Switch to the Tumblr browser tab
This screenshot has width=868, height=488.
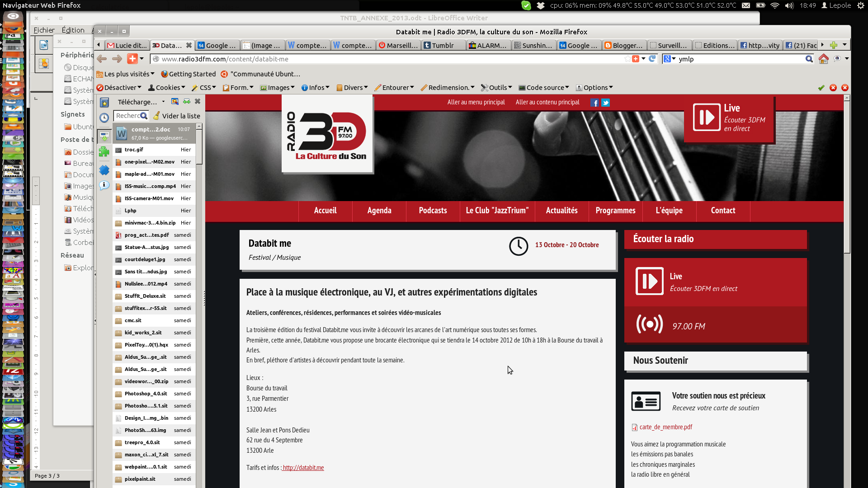[443, 45]
